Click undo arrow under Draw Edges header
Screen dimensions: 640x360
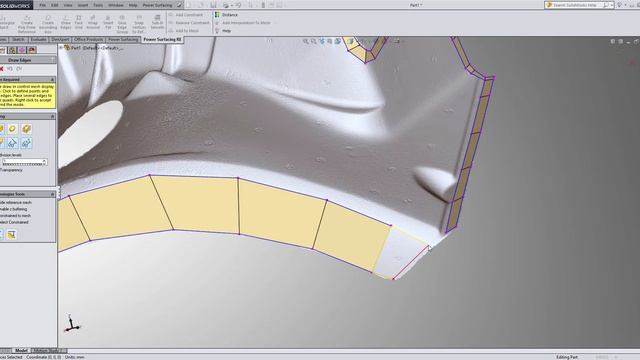click(10, 69)
